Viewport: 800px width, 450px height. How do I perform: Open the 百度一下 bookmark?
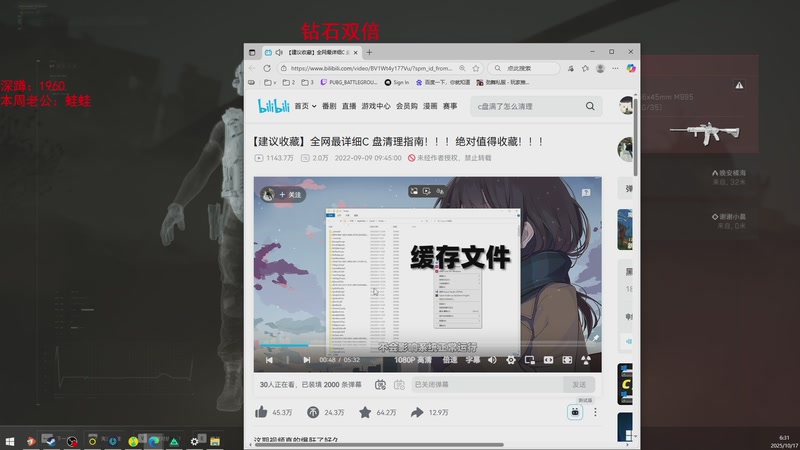(443, 82)
